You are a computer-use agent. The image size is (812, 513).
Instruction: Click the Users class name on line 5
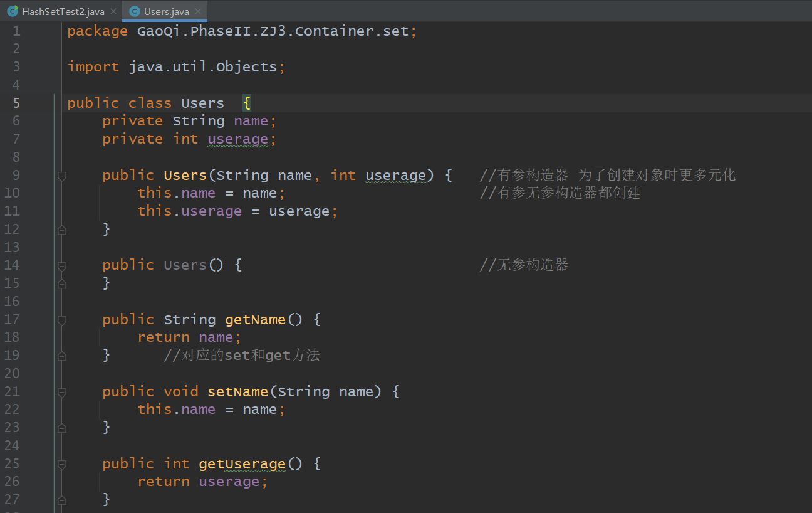pos(202,103)
